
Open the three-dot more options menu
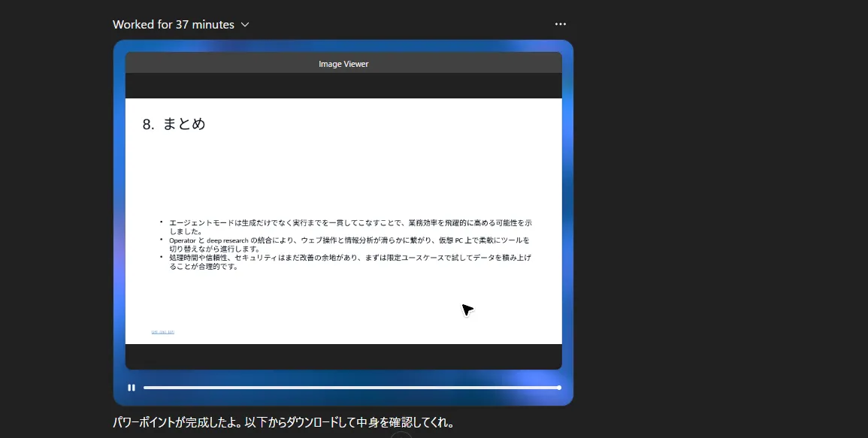tap(561, 24)
